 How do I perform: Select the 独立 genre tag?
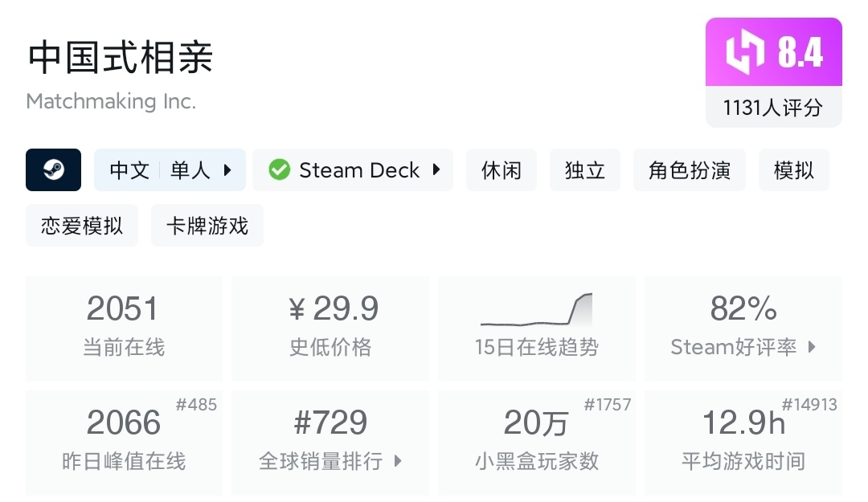[x=585, y=170]
